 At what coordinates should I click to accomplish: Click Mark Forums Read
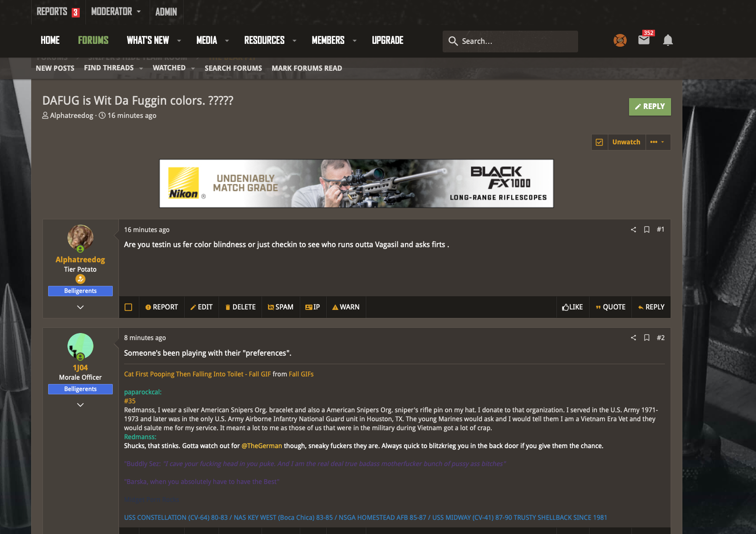click(307, 68)
